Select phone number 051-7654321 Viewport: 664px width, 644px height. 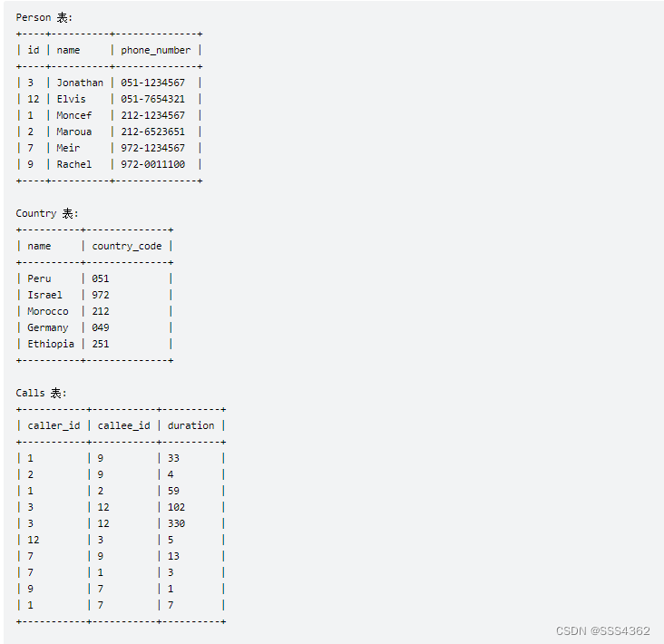[152, 99]
